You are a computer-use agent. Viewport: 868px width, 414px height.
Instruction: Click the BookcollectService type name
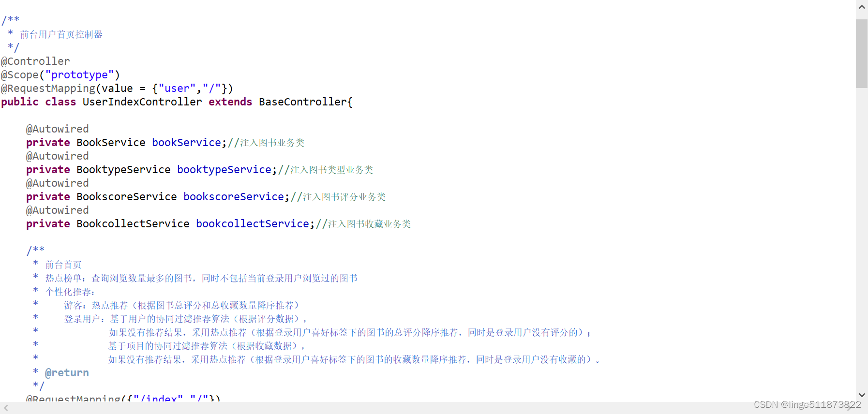133,224
